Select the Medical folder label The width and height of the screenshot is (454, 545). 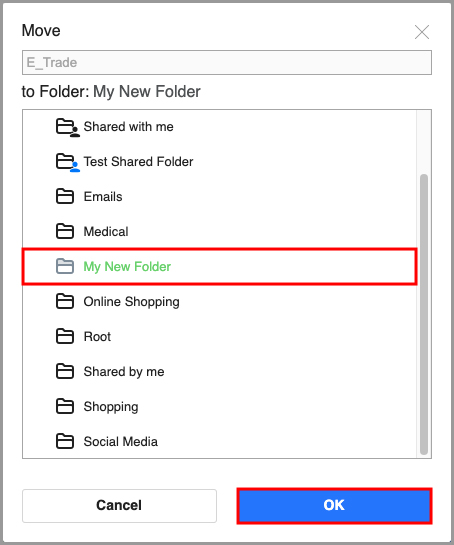(x=106, y=231)
